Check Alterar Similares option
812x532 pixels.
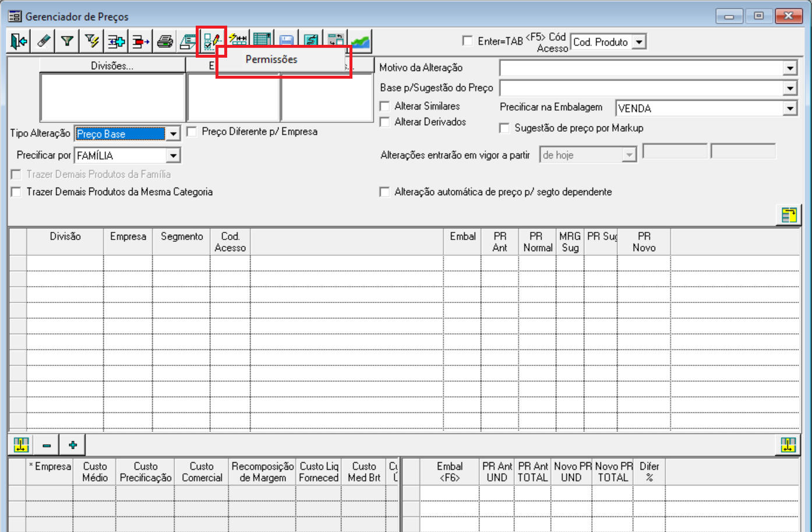384,106
